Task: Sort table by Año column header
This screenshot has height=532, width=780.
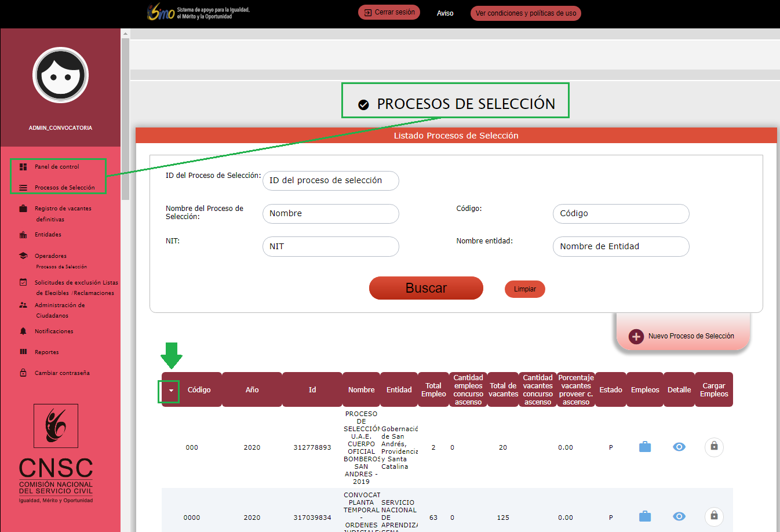Action: 252,390
